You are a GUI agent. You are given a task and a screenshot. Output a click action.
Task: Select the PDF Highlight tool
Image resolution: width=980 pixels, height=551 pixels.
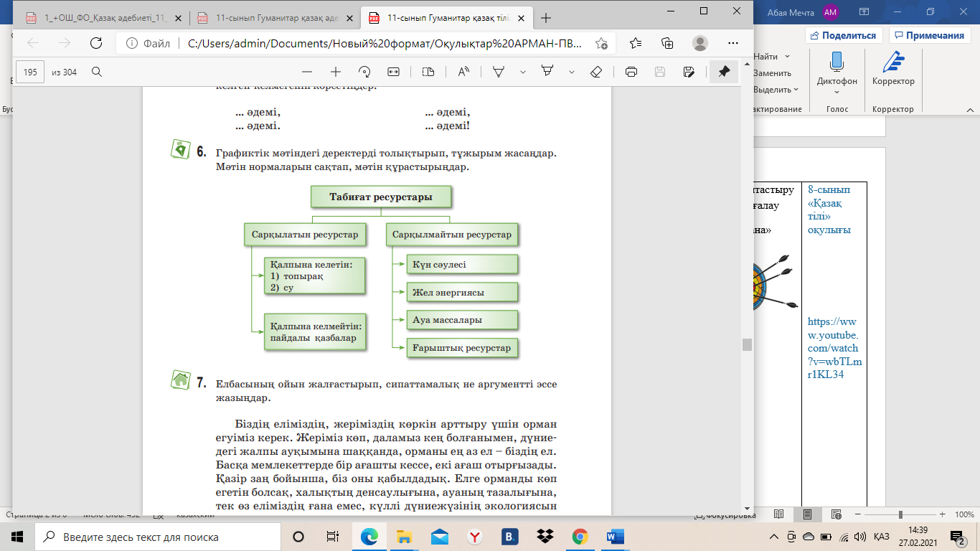(547, 72)
